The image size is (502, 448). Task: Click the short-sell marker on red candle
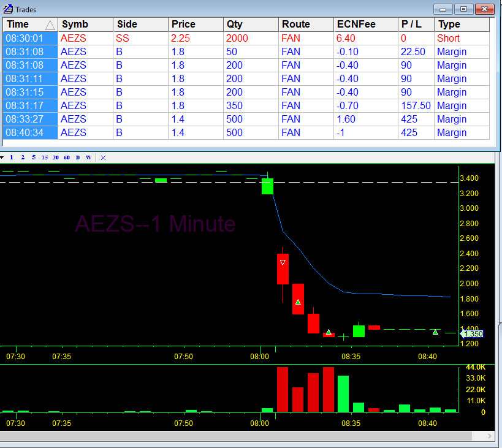coord(283,262)
